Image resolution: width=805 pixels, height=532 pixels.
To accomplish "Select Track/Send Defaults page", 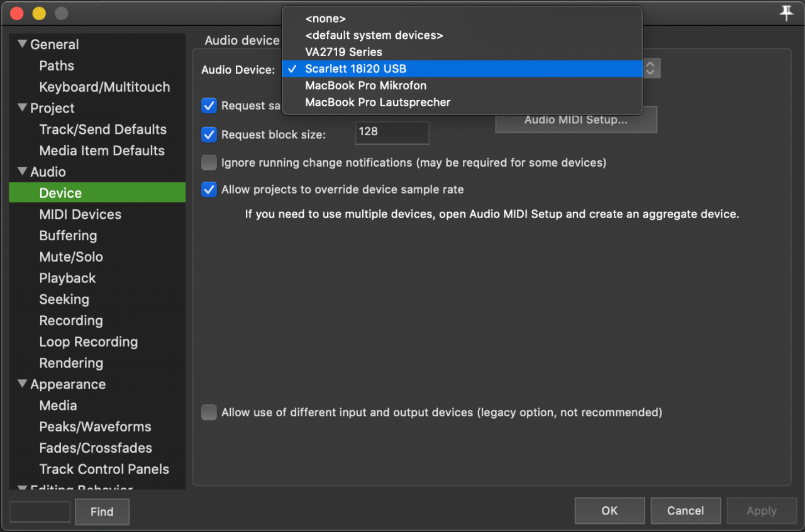I will (103, 129).
